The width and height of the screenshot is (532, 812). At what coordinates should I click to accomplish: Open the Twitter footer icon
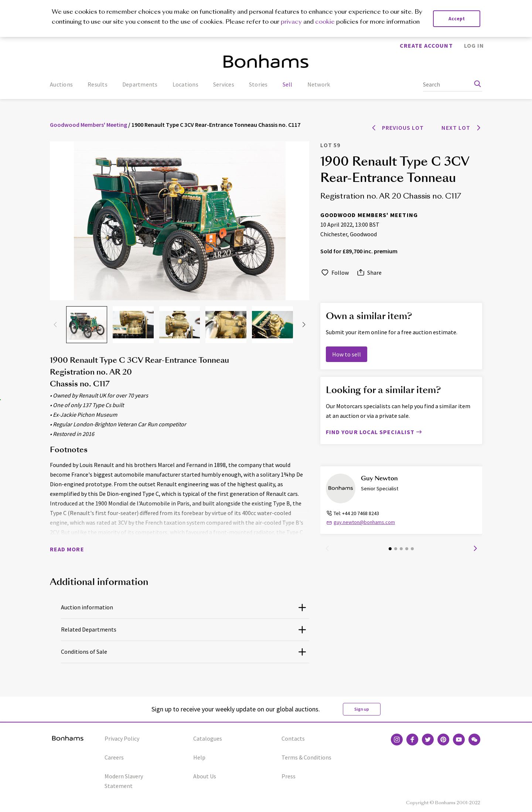click(x=428, y=740)
